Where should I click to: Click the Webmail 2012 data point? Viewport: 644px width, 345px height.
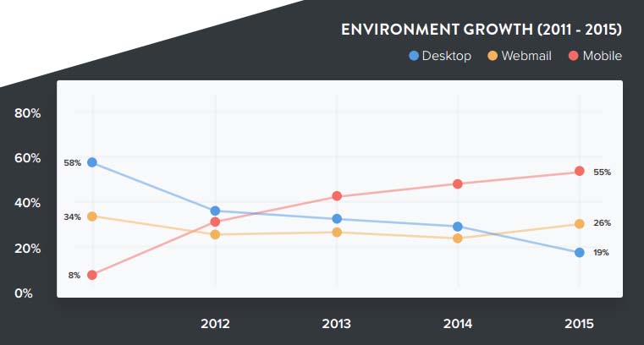(x=215, y=234)
